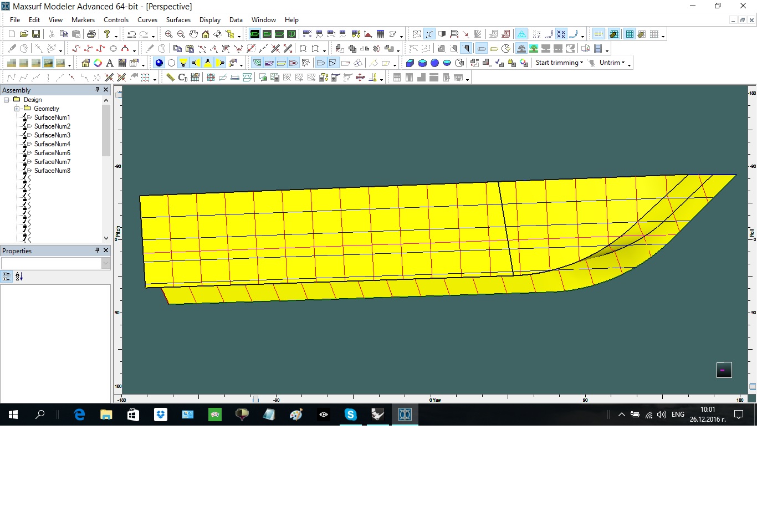Toggle the blue ball rendering button

click(159, 63)
